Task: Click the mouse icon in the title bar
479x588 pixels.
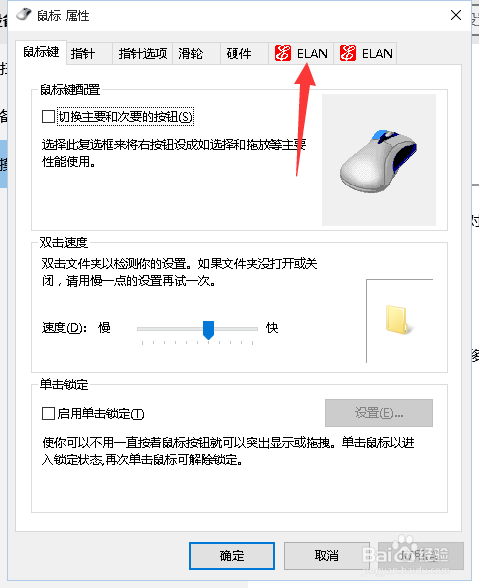Action: pos(23,15)
